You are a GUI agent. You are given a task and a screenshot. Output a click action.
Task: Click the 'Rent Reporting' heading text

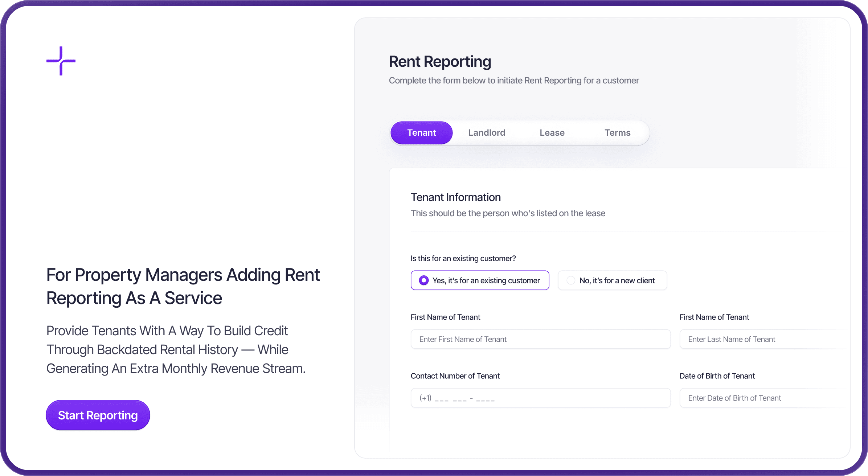(440, 62)
